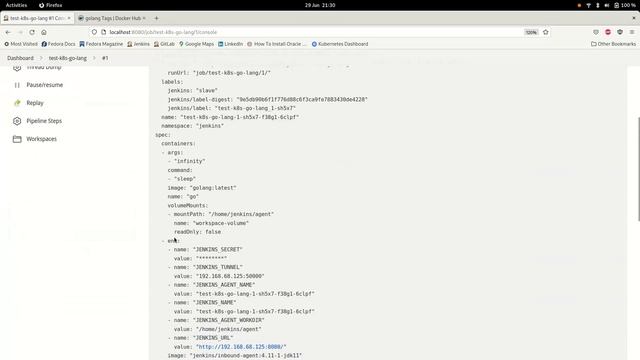
Task: Switch to the golang Tags Docker Hub tab
Action: point(112,18)
